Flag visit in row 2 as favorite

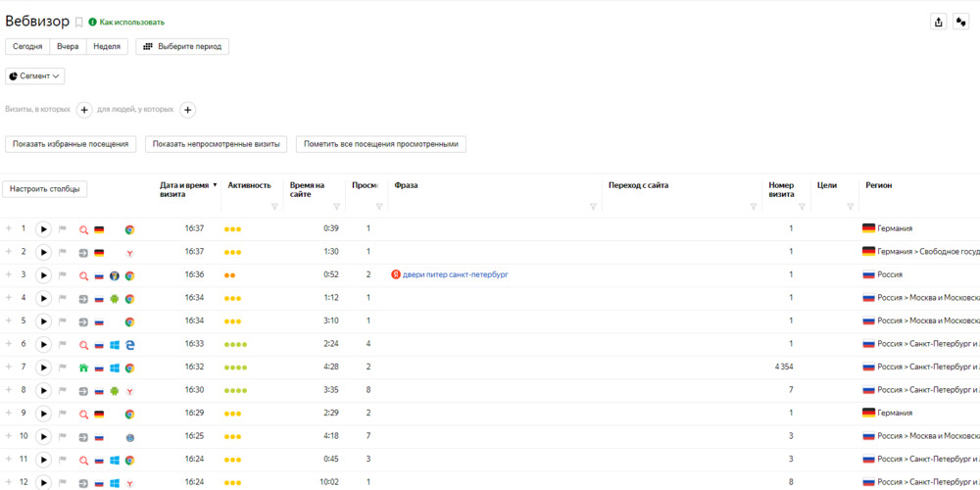click(63, 253)
